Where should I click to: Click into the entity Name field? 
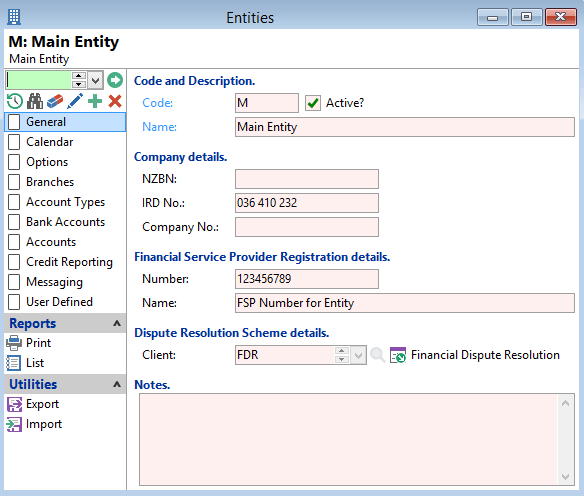(405, 127)
